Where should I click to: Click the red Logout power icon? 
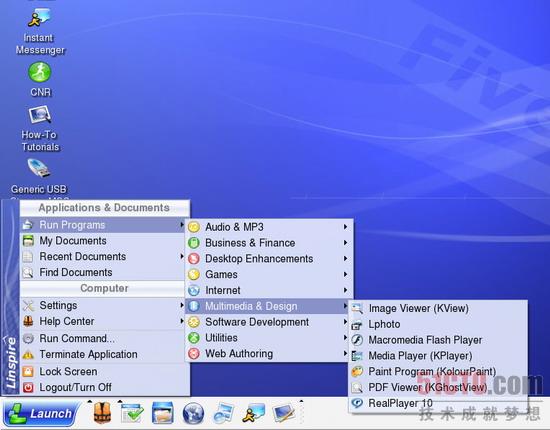(x=28, y=387)
